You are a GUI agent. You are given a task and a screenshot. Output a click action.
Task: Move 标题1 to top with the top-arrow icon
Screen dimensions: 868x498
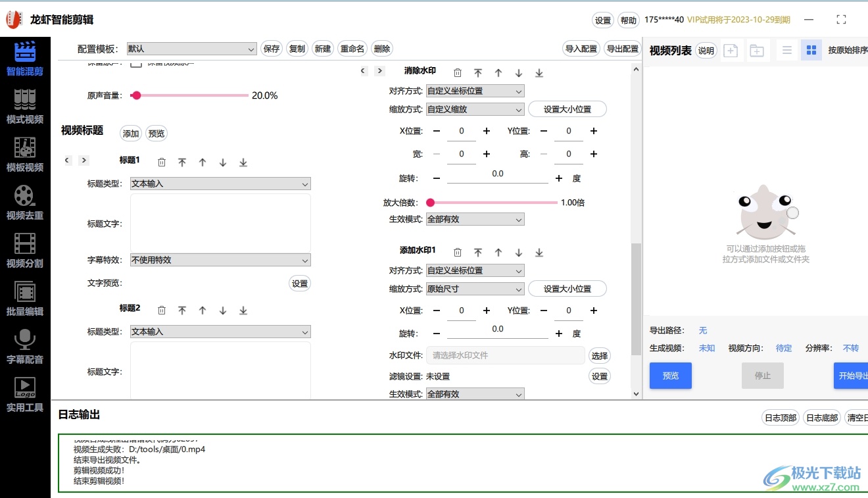(182, 162)
